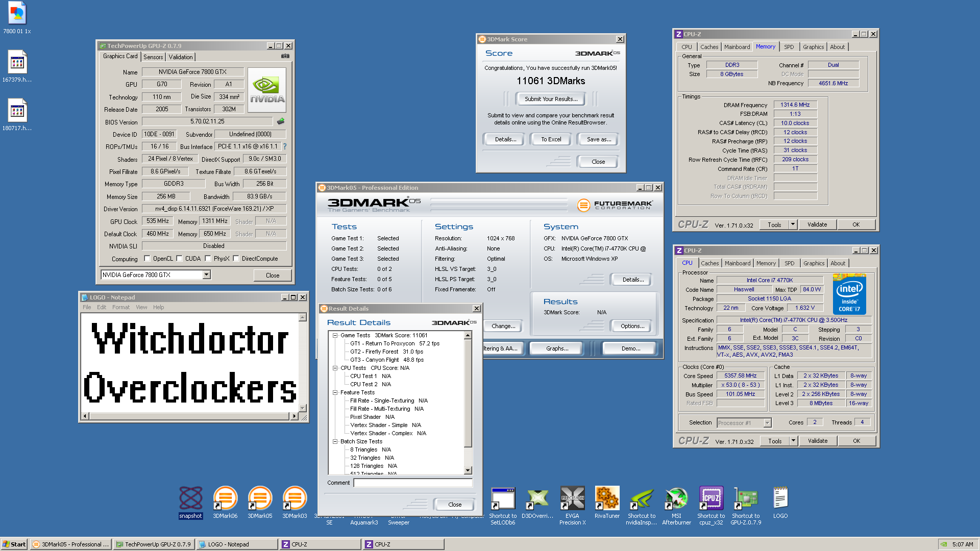Image resolution: width=980 pixels, height=551 pixels.
Task: Switch to TechPowerUp GPU-Z taskbar item
Action: point(154,544)
